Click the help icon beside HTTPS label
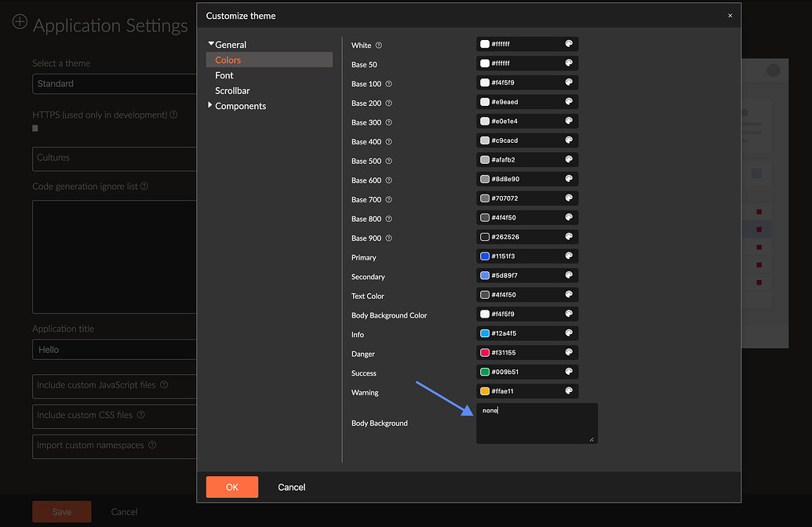 pos(172,114)
